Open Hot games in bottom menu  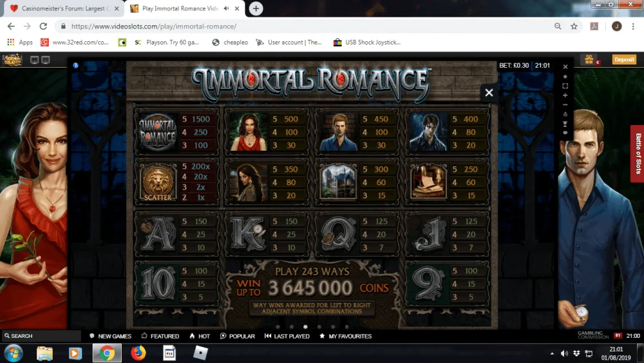point(200,336)
